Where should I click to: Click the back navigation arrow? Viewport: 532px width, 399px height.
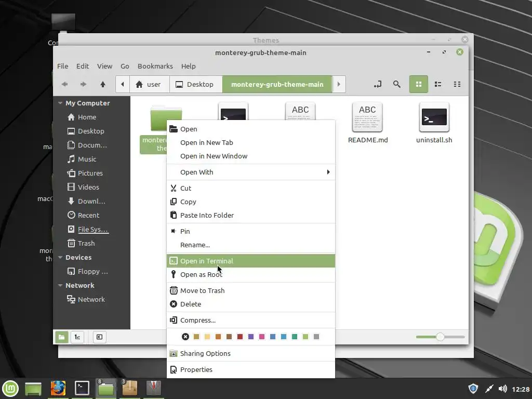pos(65,84)
